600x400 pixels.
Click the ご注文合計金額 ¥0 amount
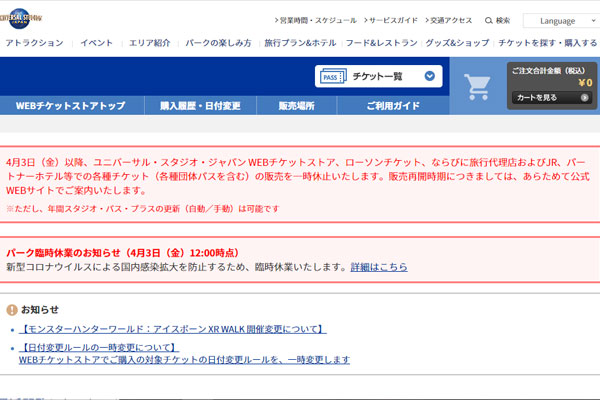pos(585,83)
